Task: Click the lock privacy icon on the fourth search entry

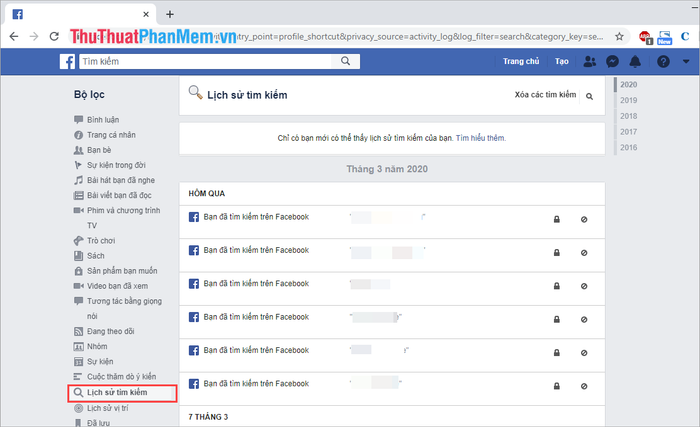Action: (x=557, y=319)
